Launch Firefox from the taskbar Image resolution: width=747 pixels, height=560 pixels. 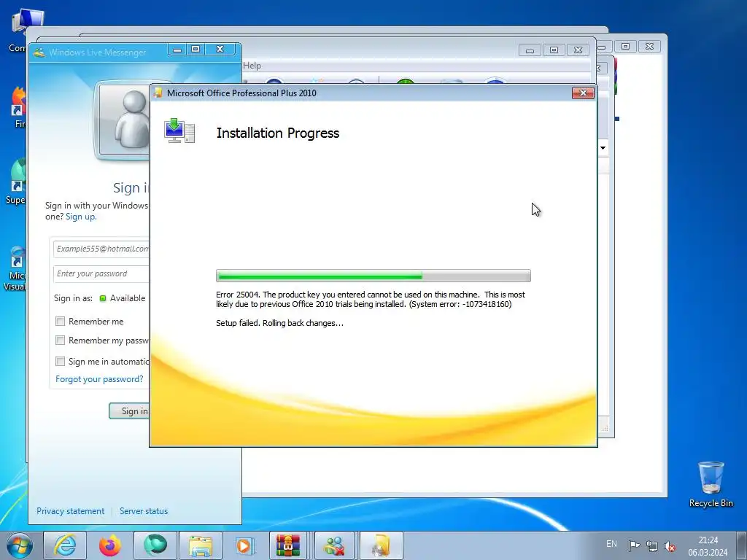tap(110, 545)
